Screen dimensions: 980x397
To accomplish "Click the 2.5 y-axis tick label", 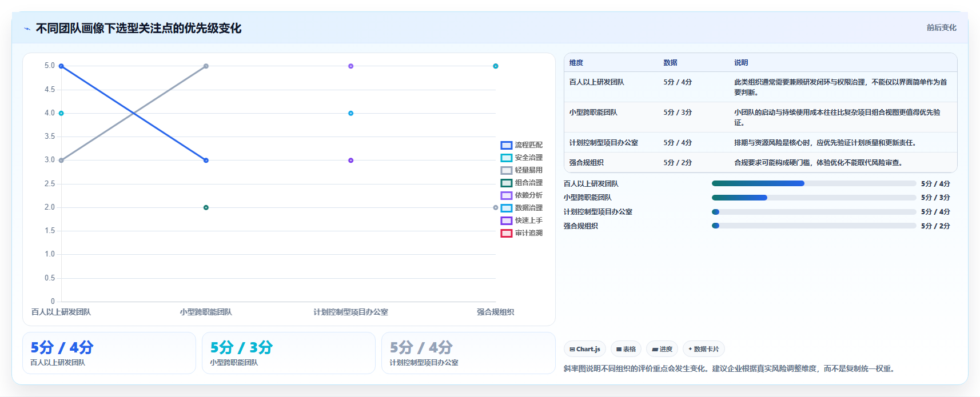I will pos(50,184).
